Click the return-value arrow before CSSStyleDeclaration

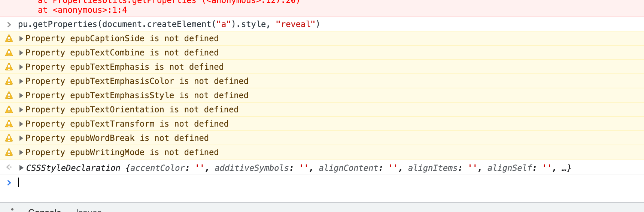pos(9,167)
